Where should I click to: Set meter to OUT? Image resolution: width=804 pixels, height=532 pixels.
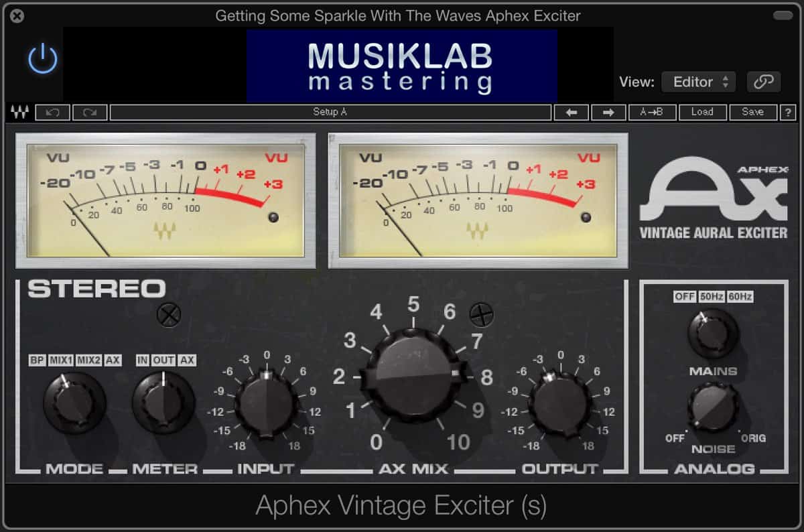click(x=163, y=360)
